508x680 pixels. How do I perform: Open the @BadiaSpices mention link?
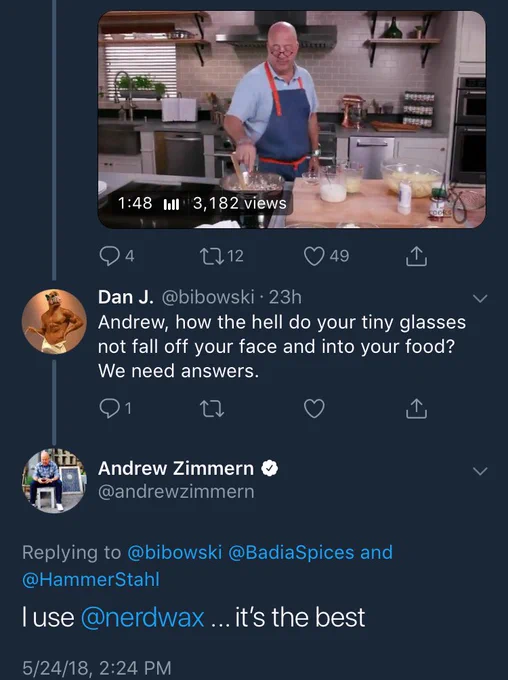click(x=291, y=552)
